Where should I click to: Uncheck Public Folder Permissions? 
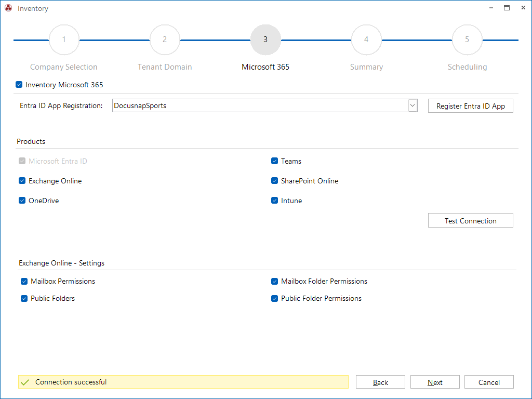coord(274,298)
